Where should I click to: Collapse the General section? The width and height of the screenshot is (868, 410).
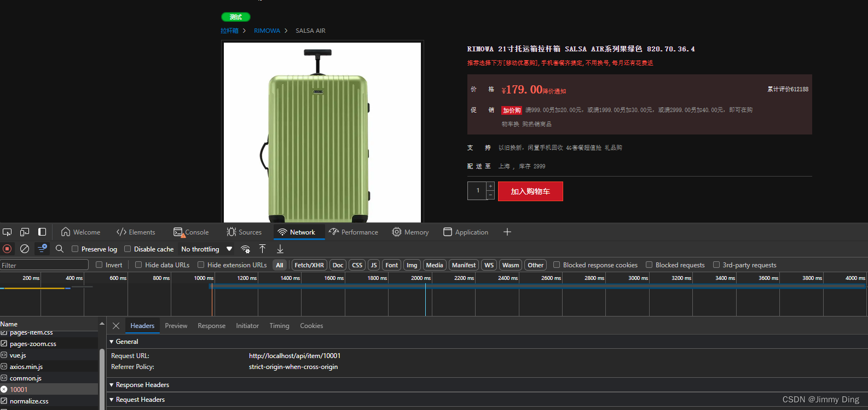pyautogui.click(x=112, y=342)
